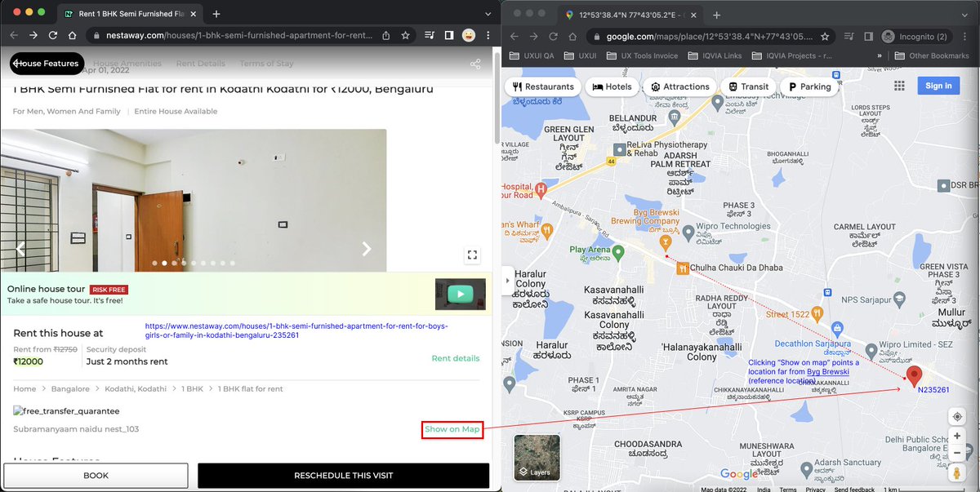Toggle the side panel in the Maps browser
The width and height of the screenshot is (980, 492).
[x=867, y=37]
